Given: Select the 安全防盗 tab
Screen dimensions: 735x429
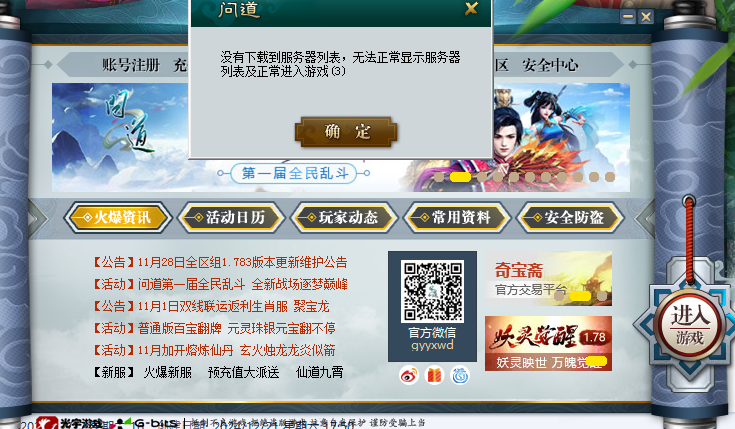Looking at the screenshot, I should point(570,218).
